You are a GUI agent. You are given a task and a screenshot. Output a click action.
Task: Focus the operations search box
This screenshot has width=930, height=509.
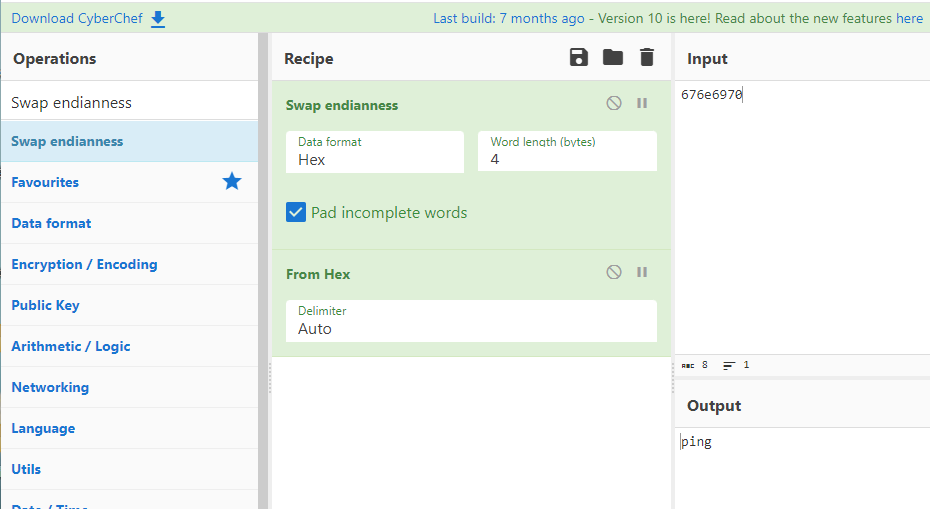[129, 103]
